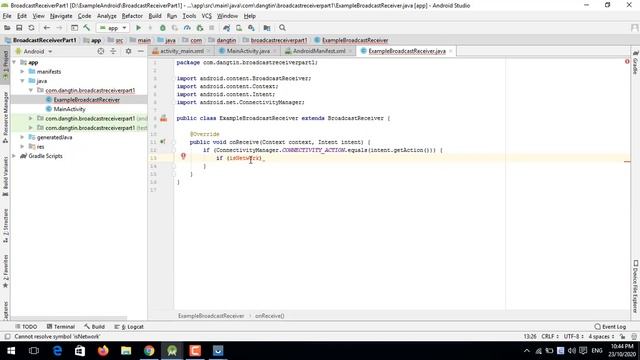This screenshot has width=640, height=360.
Task: Click the Save All toolbar icon
Action: click(x=19, y=28)
